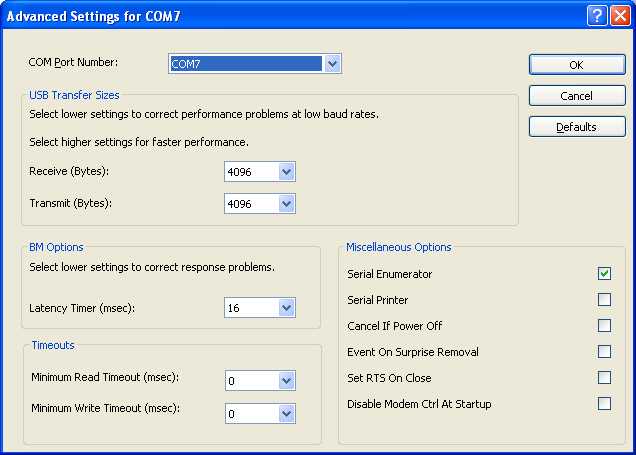Image resolution: width=636 pixels, height=455 pixels.
Task: Open Minimum Read Timeout dropdown
Action: (x=287, y=381)
